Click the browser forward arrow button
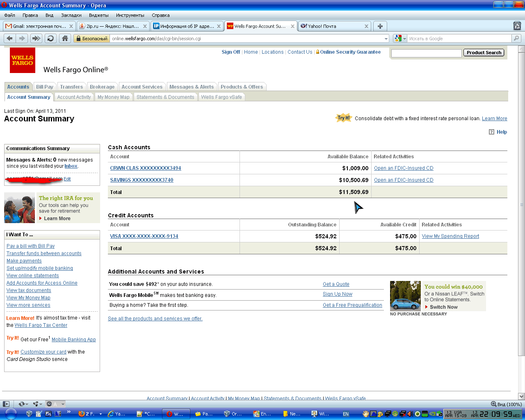 22,38
